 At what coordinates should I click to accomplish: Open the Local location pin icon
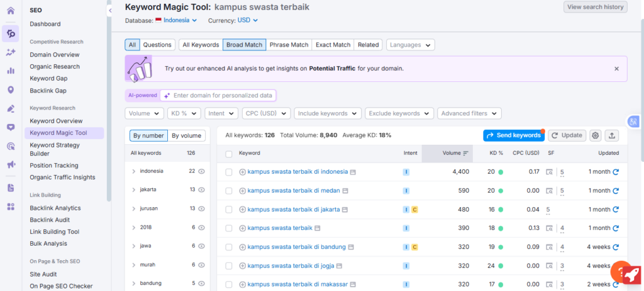point(10,89)
